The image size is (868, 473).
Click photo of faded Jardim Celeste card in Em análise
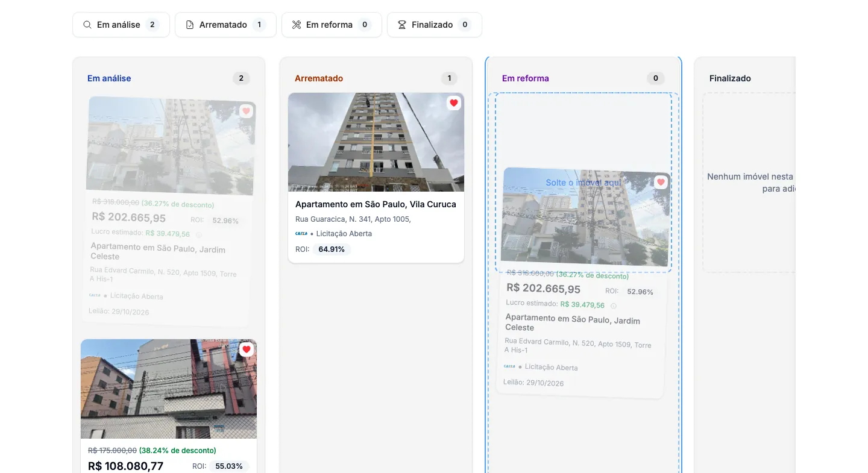171,146
